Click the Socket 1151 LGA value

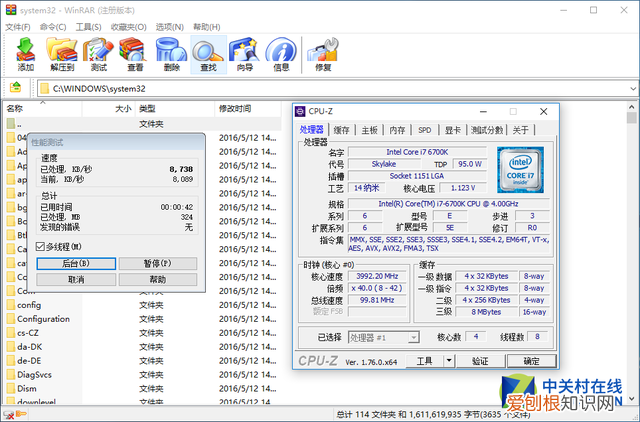[417, 176]
